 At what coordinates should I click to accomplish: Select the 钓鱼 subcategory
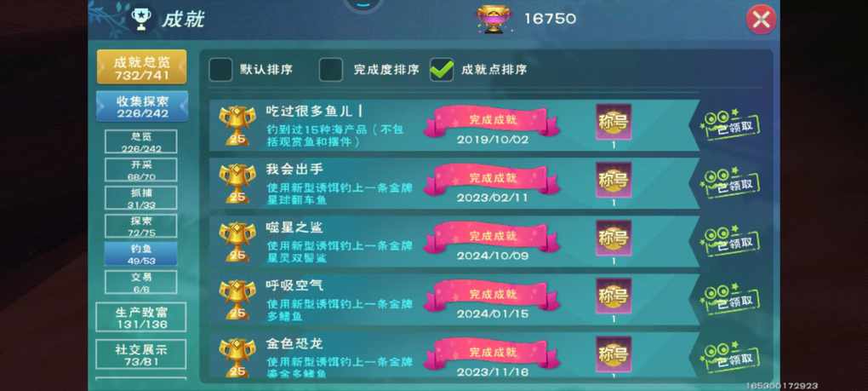click(x=141, y=254)
